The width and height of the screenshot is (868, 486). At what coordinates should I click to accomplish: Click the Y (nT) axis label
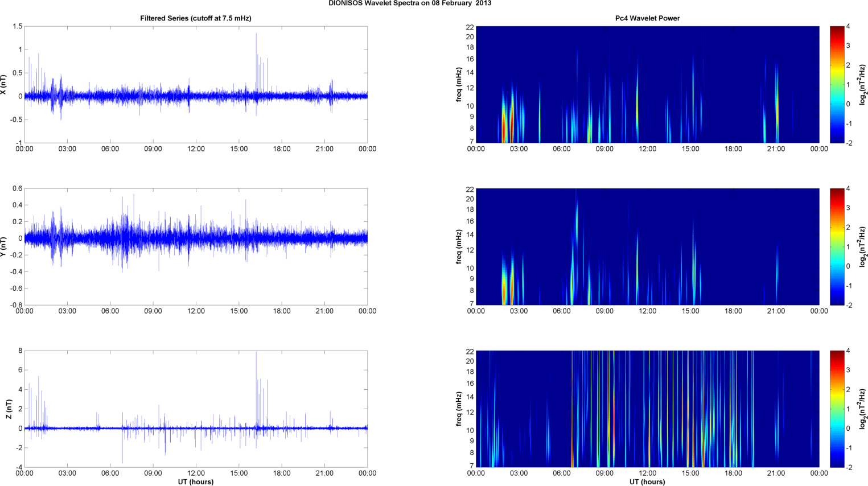(4, 246)
